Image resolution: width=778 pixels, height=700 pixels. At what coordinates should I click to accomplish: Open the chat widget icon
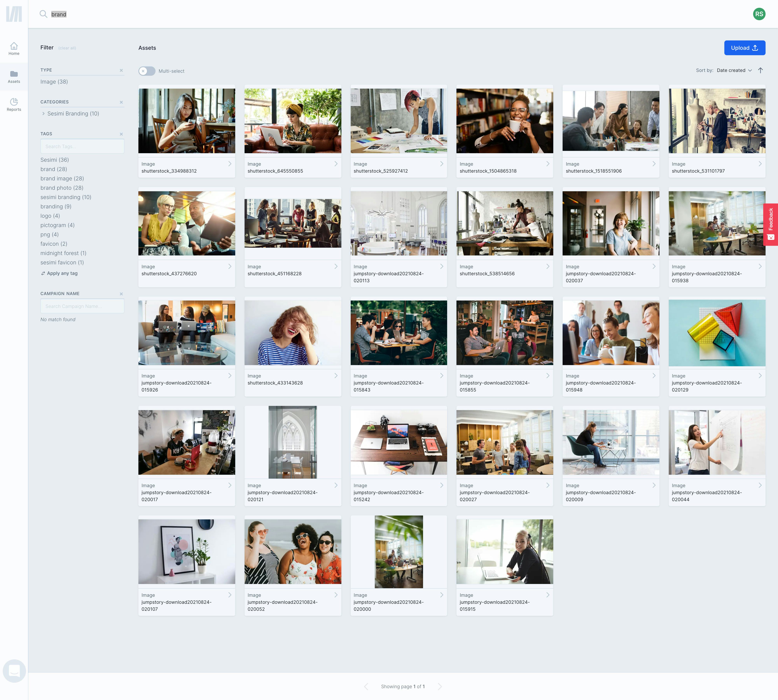[x=14, y=671]
